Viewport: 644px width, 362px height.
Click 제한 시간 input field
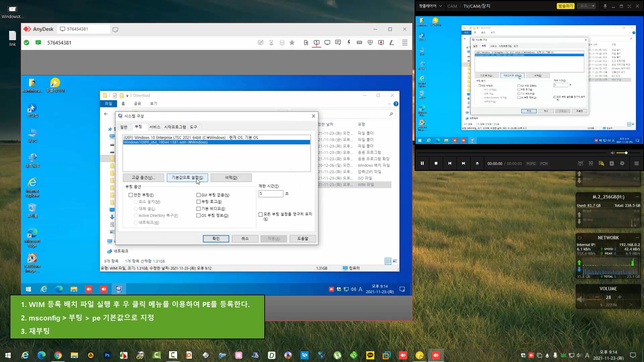(x=271, y=194)
